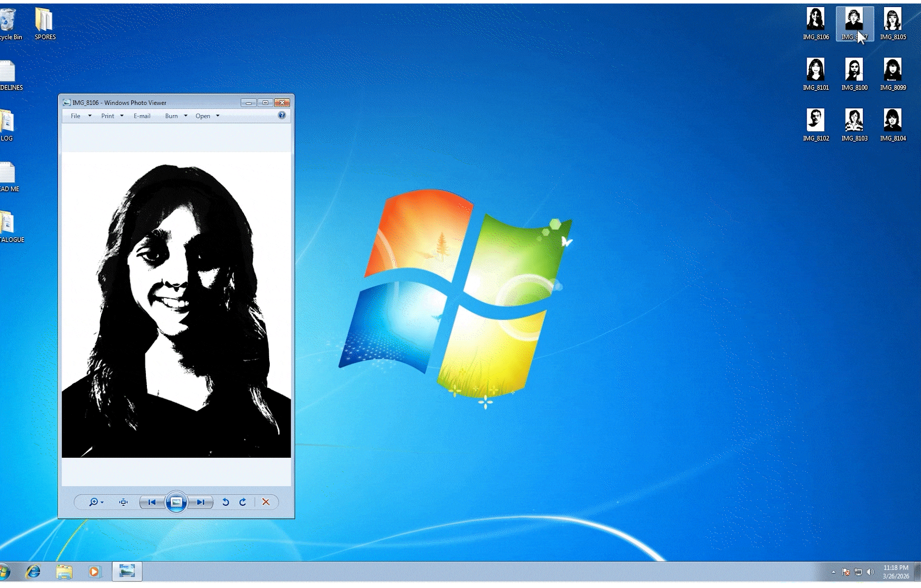The height and width of the screenshot is (588, 921).
Task: Open Windows Explorer from taskbar
Action: [x=64, y=572]
